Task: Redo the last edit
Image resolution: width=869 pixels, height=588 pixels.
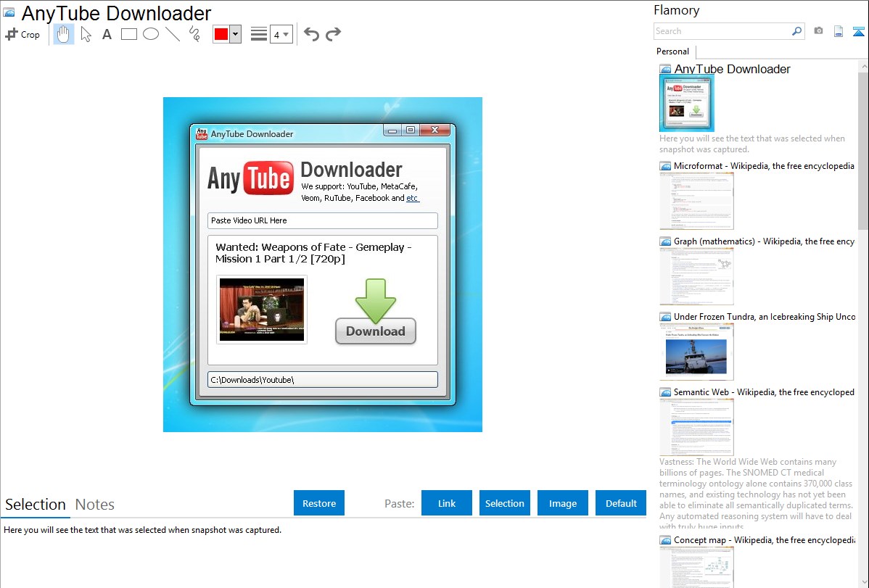Action: point(333,34)
